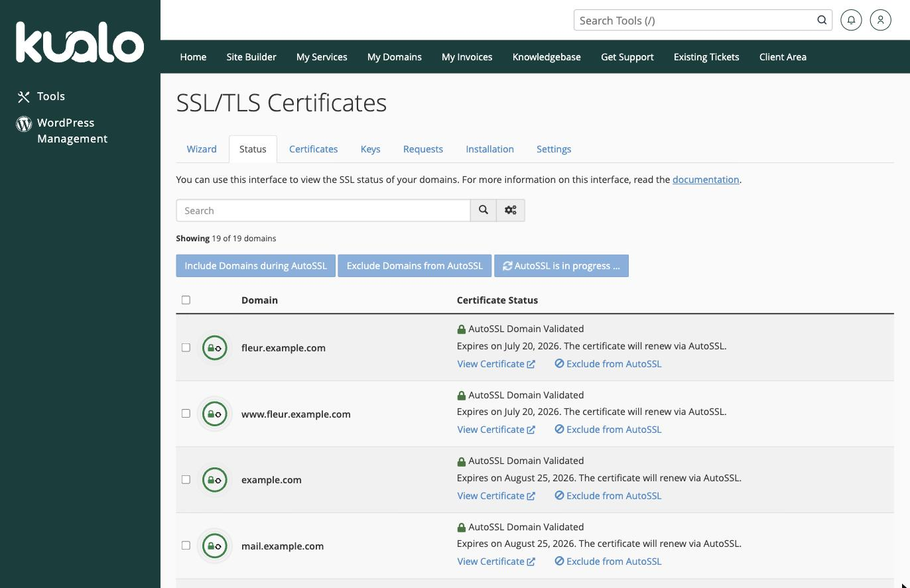Switch to the Settings tab
The image size is (910, 588).
(x=554, y=149)
